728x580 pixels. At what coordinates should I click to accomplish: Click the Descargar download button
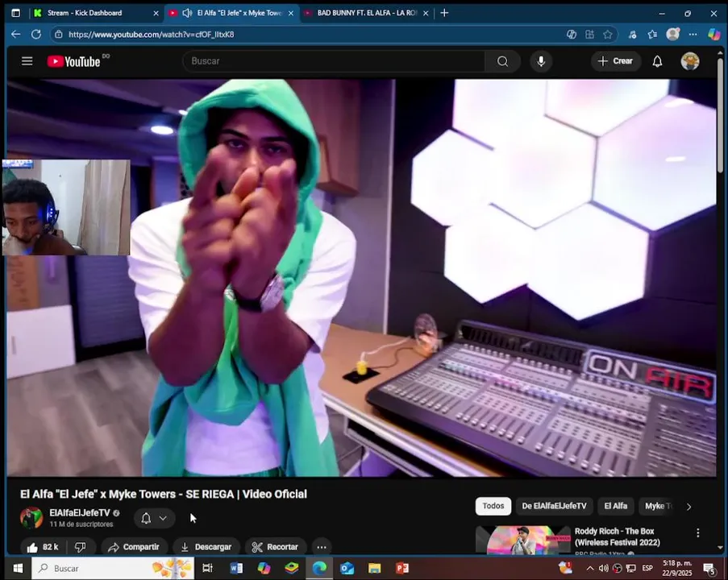[x=206, y=547]
